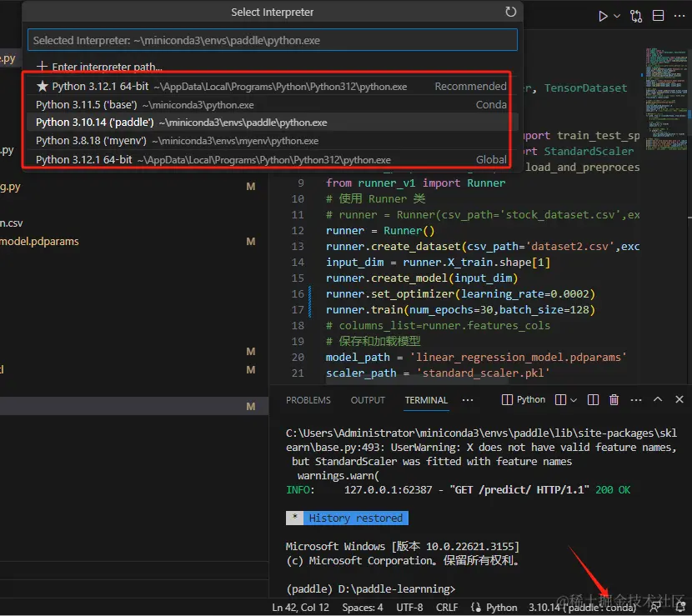Select Python 3.8.18 myenv interpreter

pos(272,141)
